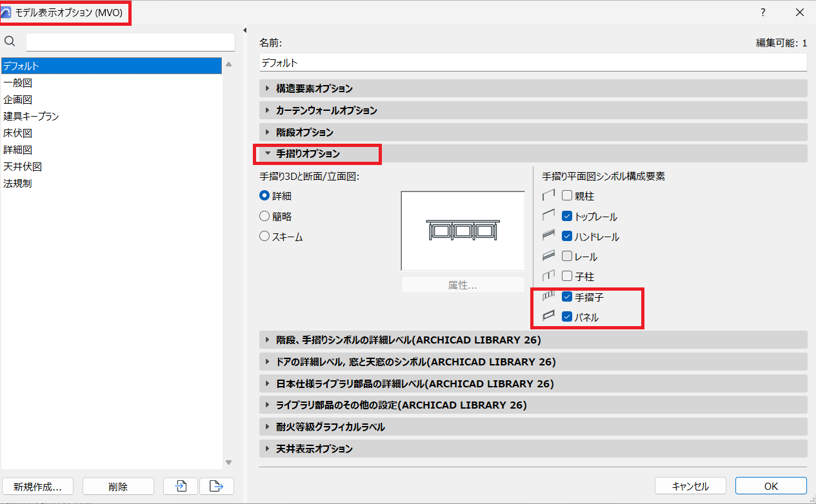This screenshot has height=504, width=816.
Task: Uncheck the トップレール checkbox
Action: (567, 217)
